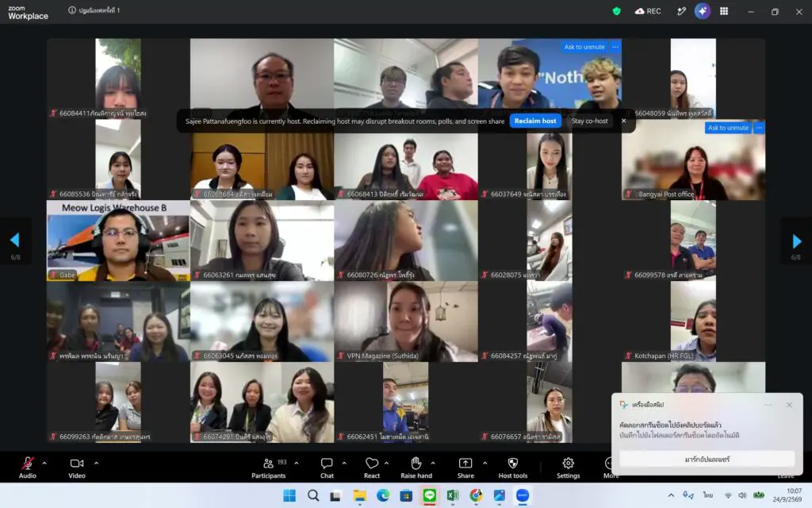The height and width of the screenshot is (508, 812).
Task: Click the green encryption shield icon
Action: point(616,11)
